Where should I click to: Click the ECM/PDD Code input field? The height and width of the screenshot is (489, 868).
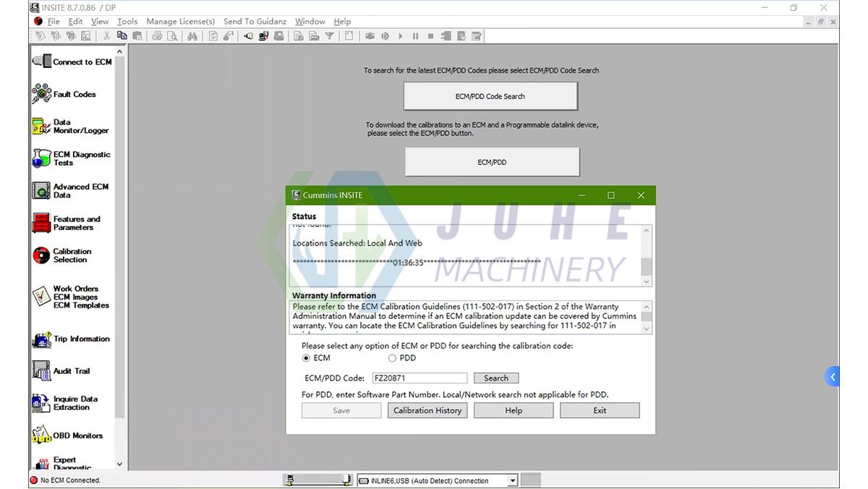(x=420, y=378)
